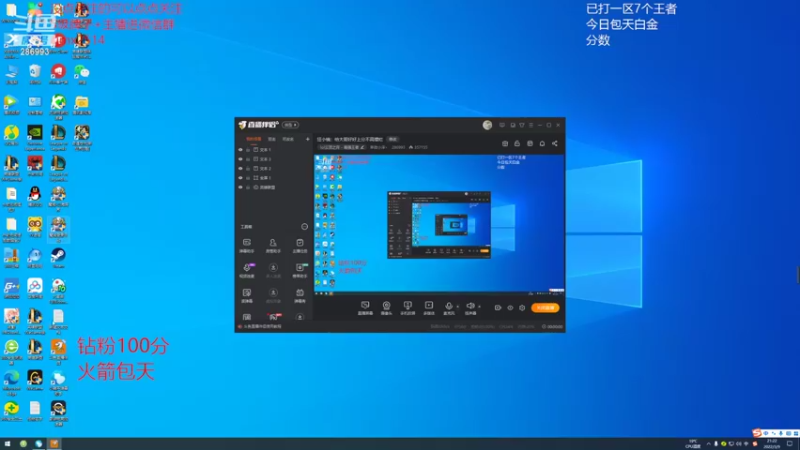
Task: Open the screen capture source in the bottom bar
Action: tap(365, 308)
